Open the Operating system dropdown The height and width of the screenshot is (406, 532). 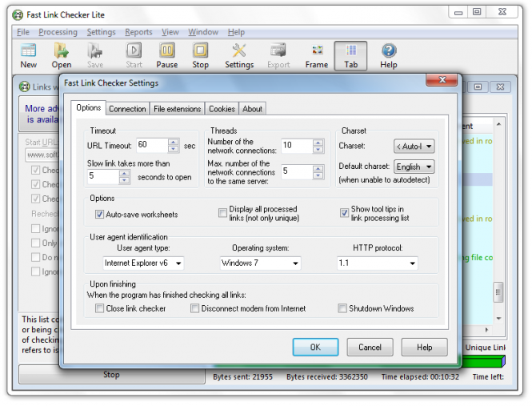pyautogui.click(x=260, y=263)
